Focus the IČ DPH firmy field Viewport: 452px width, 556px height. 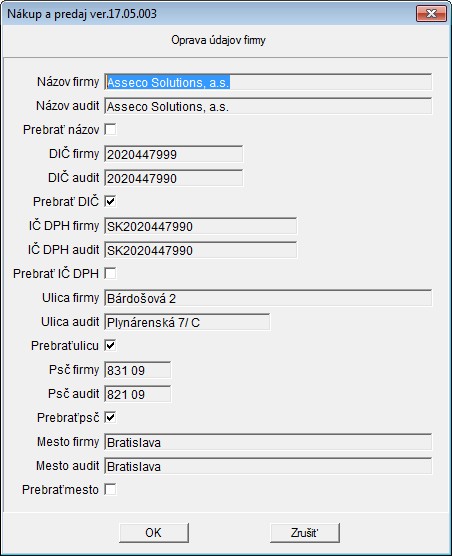[x=201, y=226]
